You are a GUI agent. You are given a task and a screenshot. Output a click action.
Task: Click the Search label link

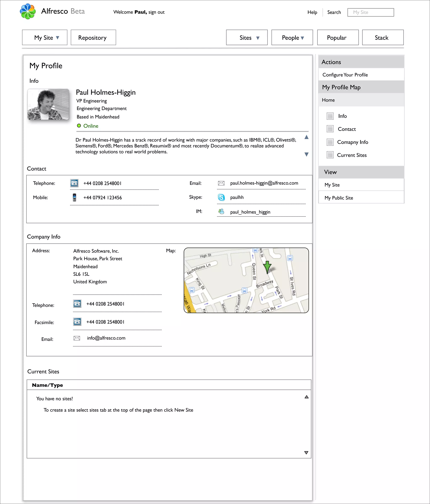point(334,12)
